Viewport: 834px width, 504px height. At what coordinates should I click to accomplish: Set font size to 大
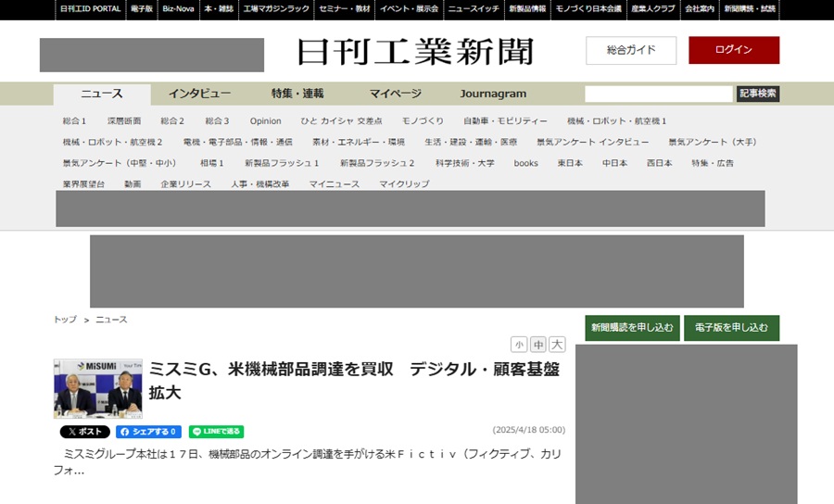(557, 345)
